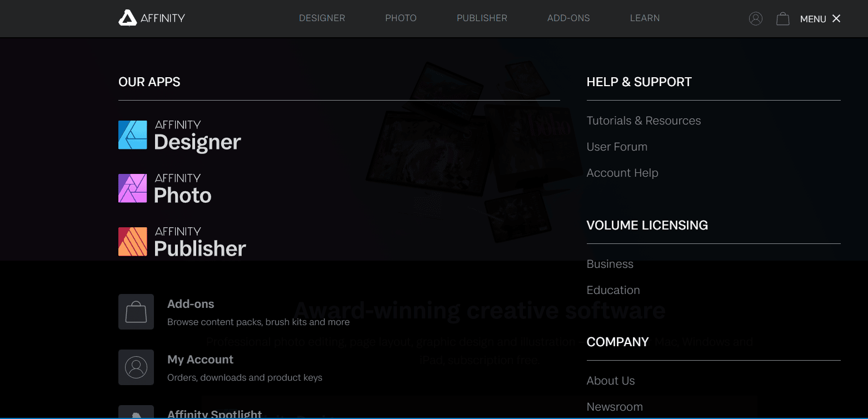The image size is (868, 419).
Task: Open the Affinity Publisher app title link
Action: [200, 243]
